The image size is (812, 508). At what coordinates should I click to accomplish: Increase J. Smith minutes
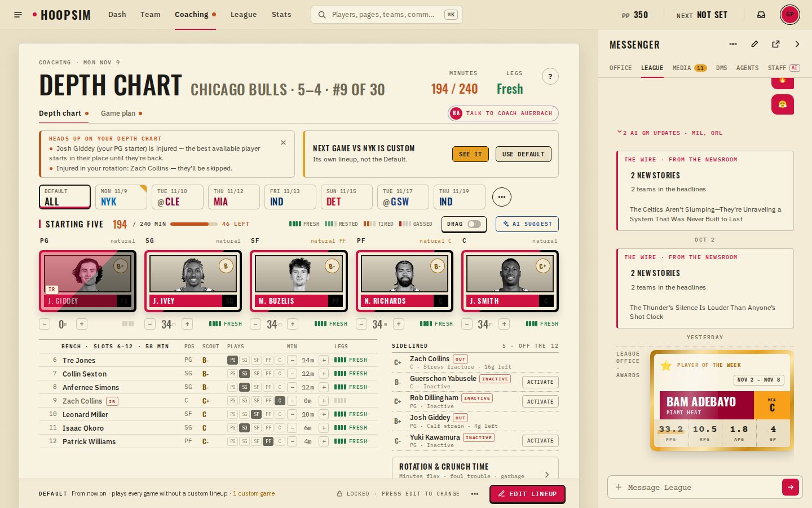pos(504,324)
